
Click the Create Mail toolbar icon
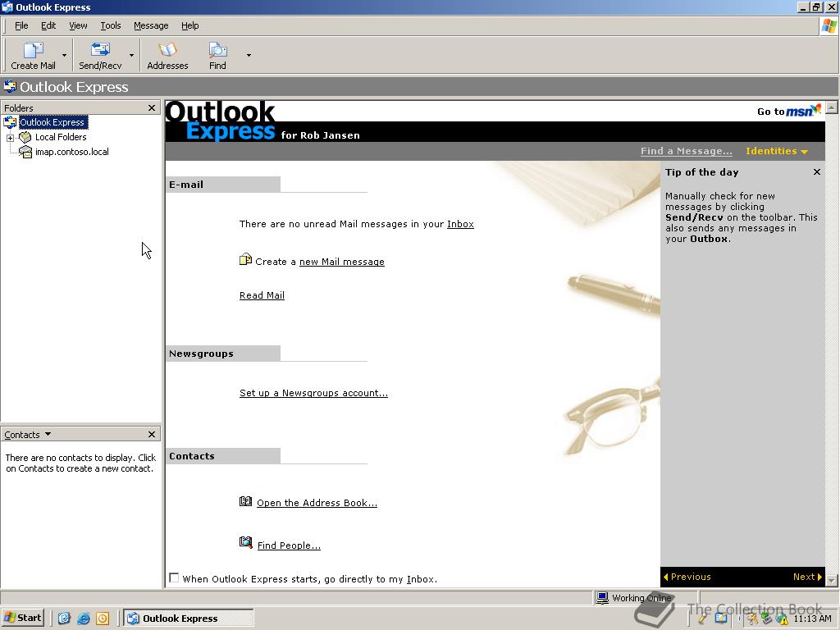coord(33,56)
